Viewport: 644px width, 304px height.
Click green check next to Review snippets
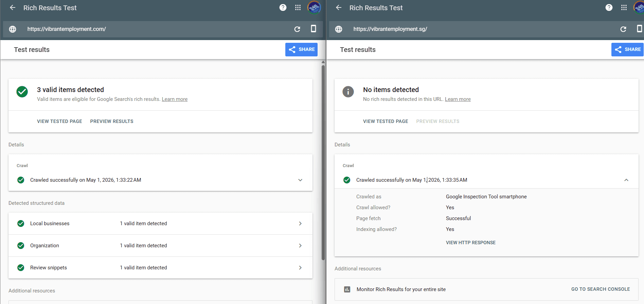click(21, 268)
